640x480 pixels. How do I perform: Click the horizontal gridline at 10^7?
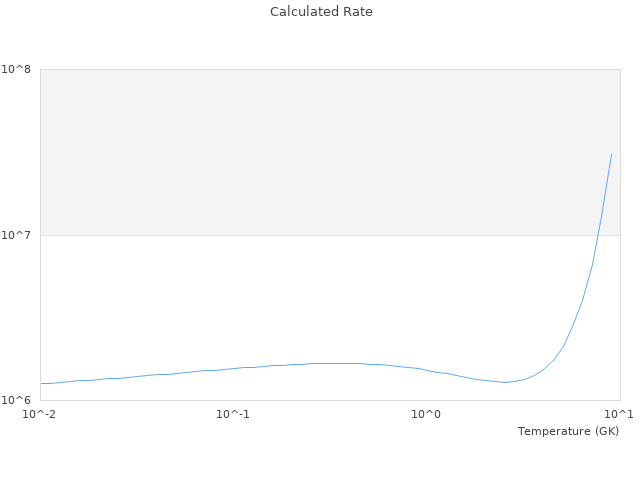[300, 236]
